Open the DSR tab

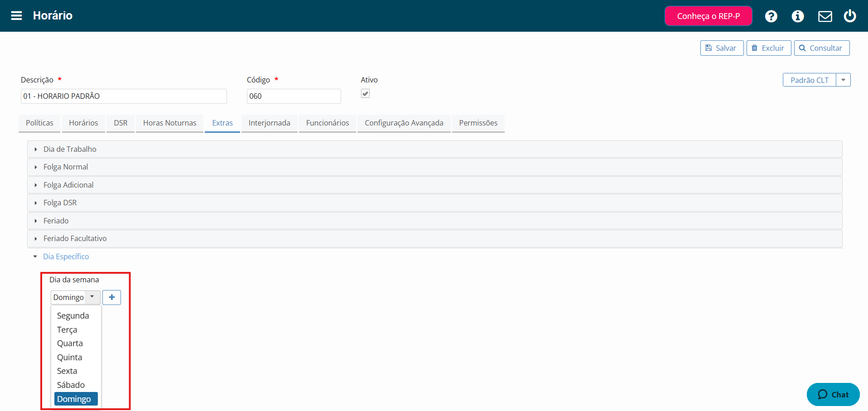tap(121, 123)
